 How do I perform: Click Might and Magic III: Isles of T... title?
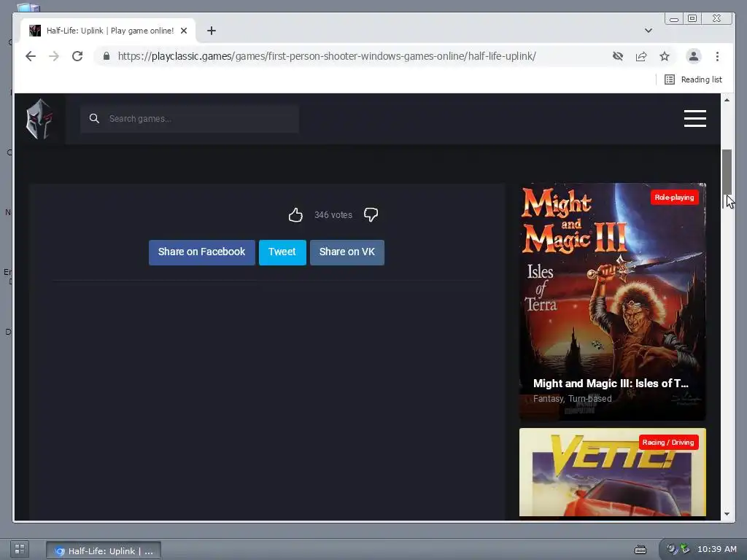click(611, 384)
